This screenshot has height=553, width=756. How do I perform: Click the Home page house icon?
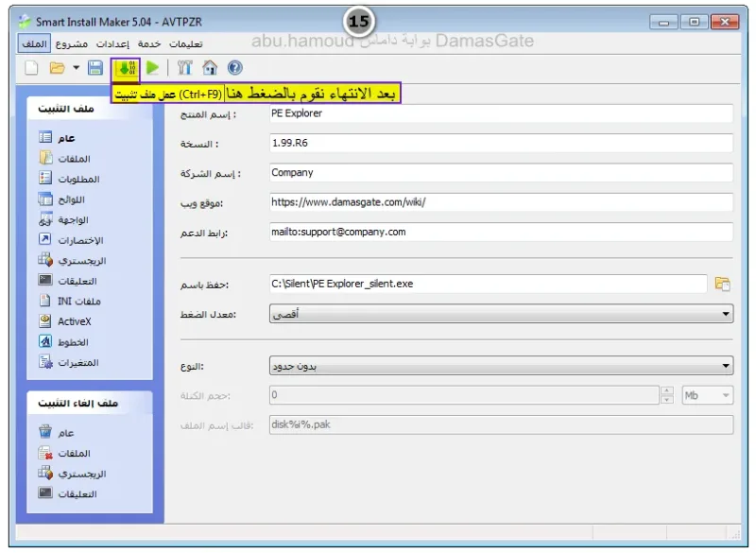click(210, 68)
